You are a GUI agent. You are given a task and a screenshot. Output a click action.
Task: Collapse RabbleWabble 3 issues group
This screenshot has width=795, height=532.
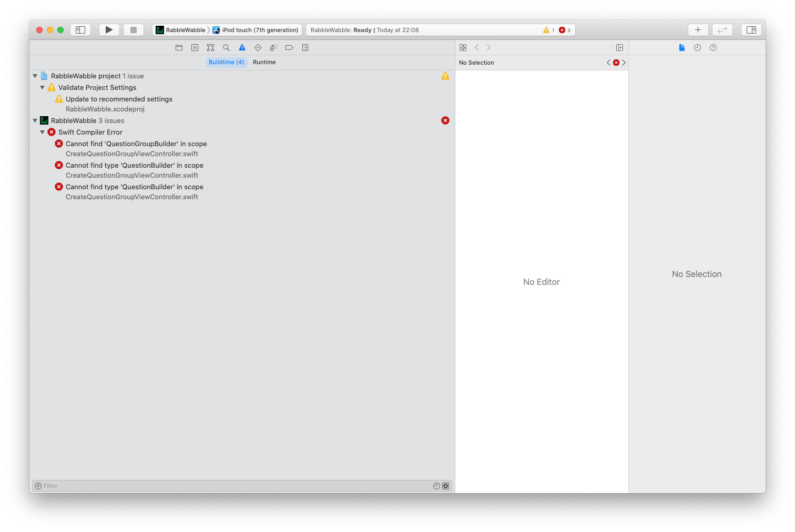pyautogui.click(x=35, y=121)
